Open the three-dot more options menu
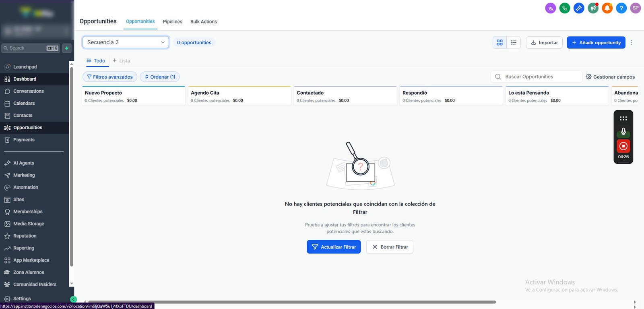This screenshot has width=644, height=309. pyautogui.click(x=632, y=42)
